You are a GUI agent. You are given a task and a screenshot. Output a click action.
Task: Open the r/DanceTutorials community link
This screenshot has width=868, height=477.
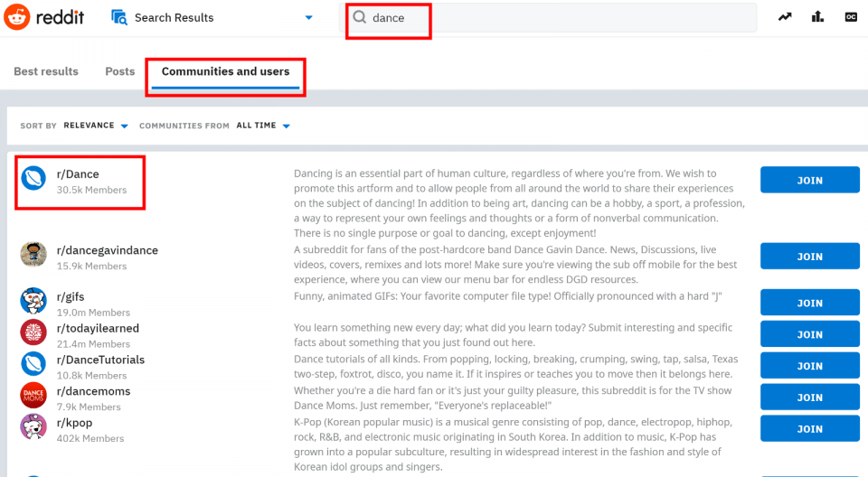(100, 360)
